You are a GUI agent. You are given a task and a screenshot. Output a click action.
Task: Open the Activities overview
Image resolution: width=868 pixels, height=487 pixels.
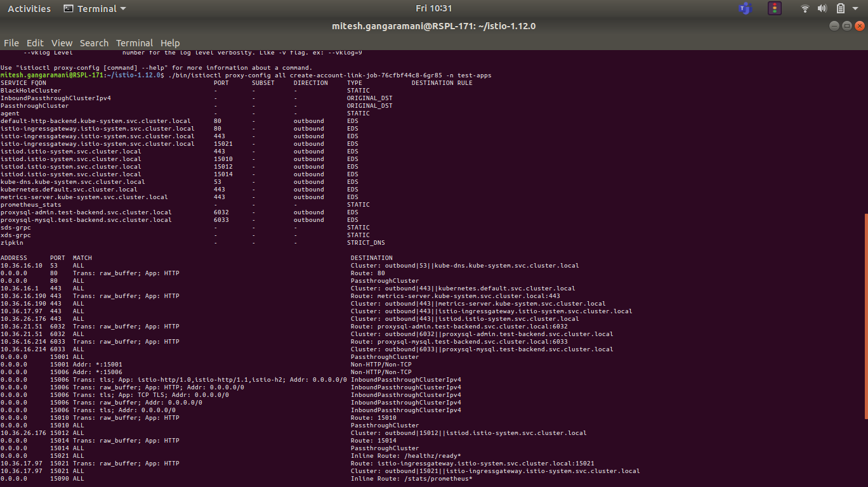tap(29, 9)
